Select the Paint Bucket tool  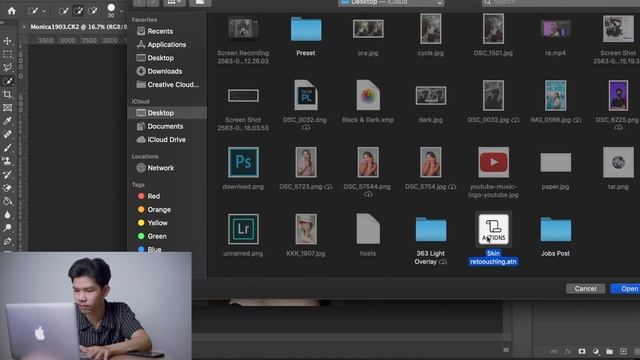pyautogui.click(x=7, y=201)
